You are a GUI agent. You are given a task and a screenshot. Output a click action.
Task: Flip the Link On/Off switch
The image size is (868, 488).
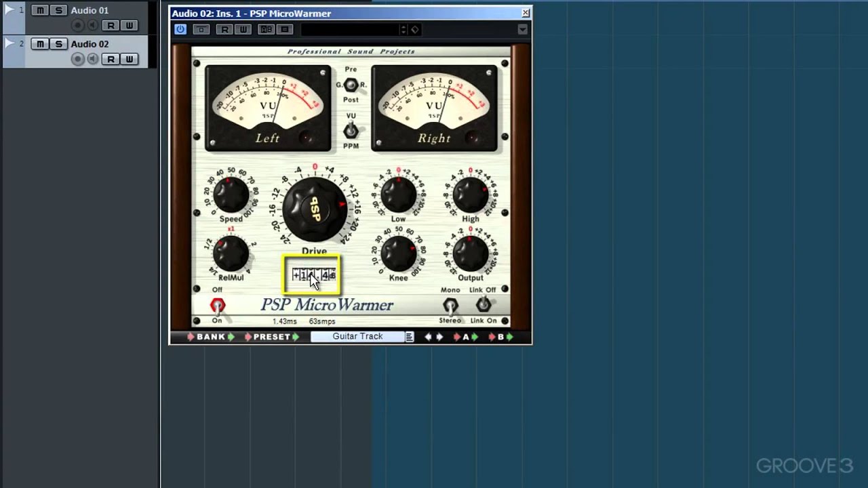tap(483, 304)
